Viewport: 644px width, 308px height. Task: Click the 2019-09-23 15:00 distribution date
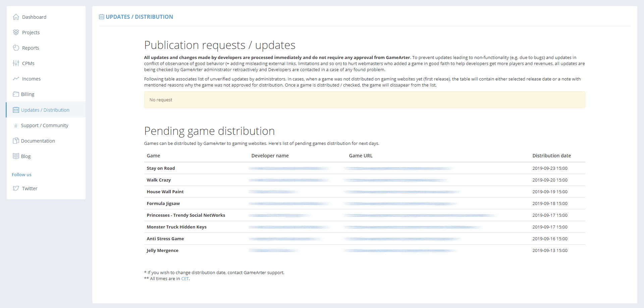550,168
